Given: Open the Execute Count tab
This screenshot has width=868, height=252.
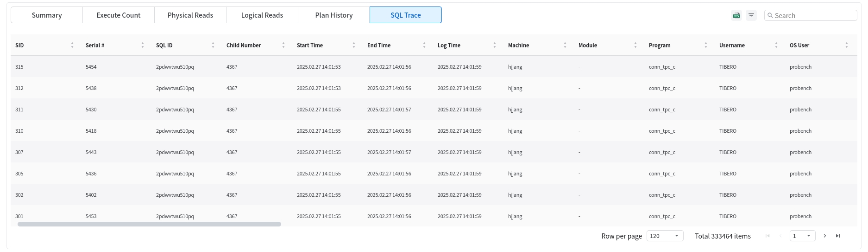Looking at the screenshot, I should click(119, 15).
